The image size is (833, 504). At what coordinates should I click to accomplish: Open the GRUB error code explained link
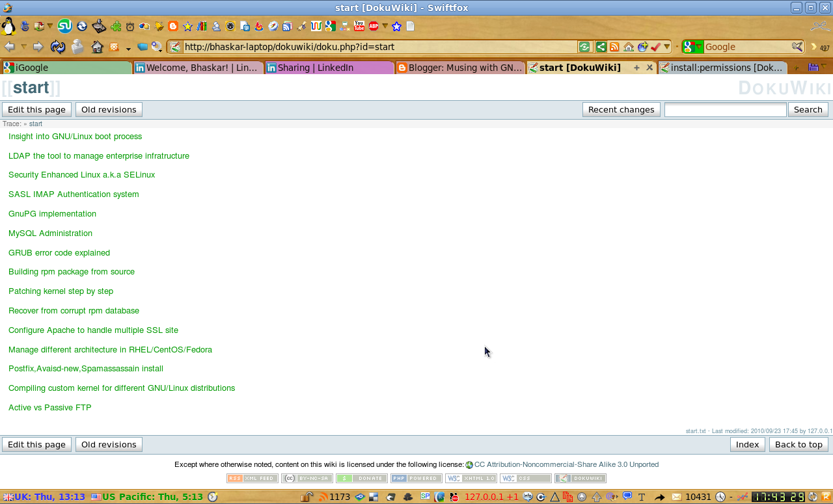(59, 253)
